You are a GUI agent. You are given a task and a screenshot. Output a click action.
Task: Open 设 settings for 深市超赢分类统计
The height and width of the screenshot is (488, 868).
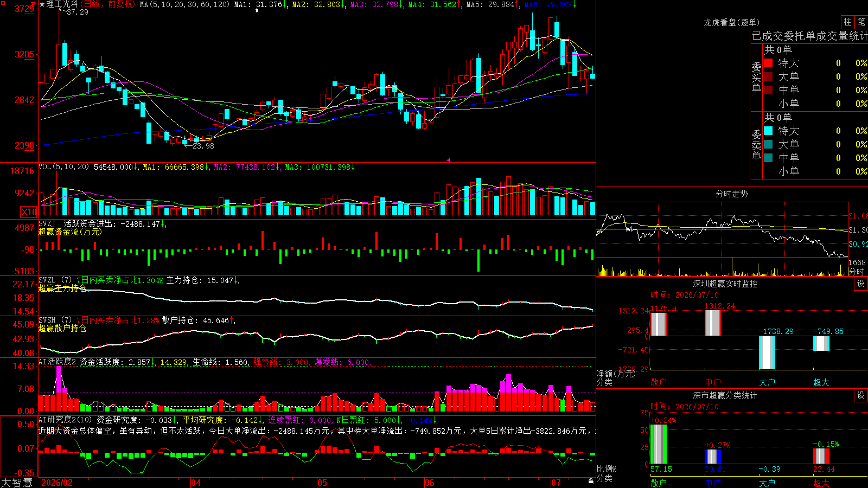point(861,395)
